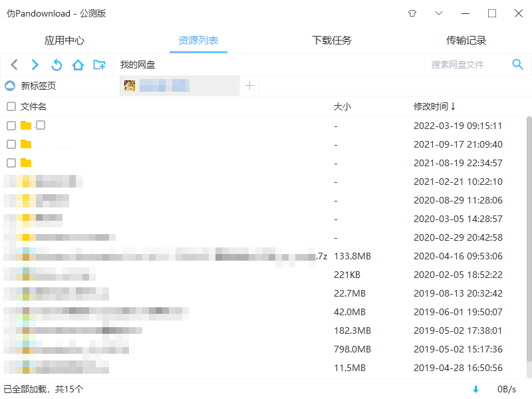Viewport: 532px width, 399px height.
Task: Click the forward navigation arrow
Action: tap(35, 65)
